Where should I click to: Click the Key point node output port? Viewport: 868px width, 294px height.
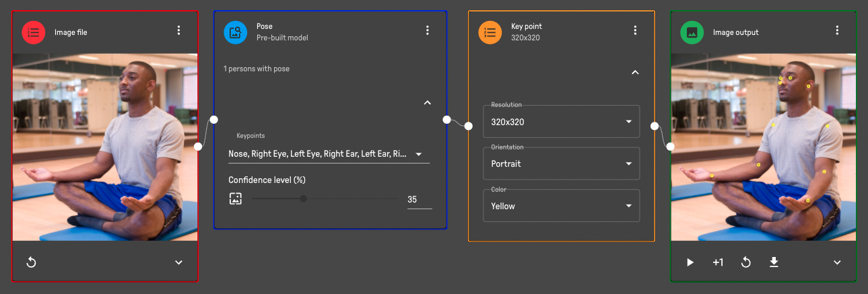pyautogui.click(x=655, y=126)
